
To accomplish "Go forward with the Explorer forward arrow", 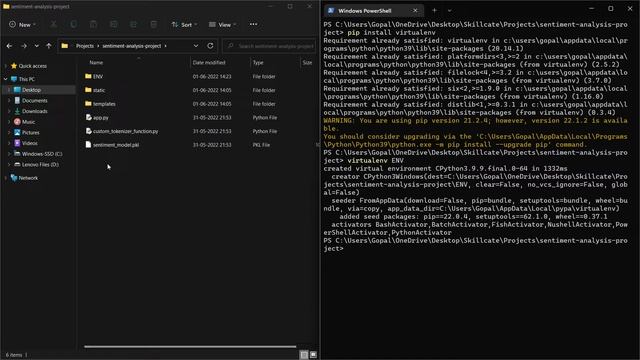I will click(x=24, y=46).
